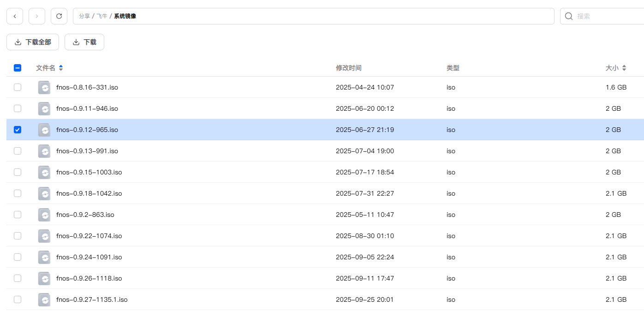Uncheck the fnos-0.9.12-965.iso checkbox
The height and width of the screenshot is (311, 644).
[18, 130]
